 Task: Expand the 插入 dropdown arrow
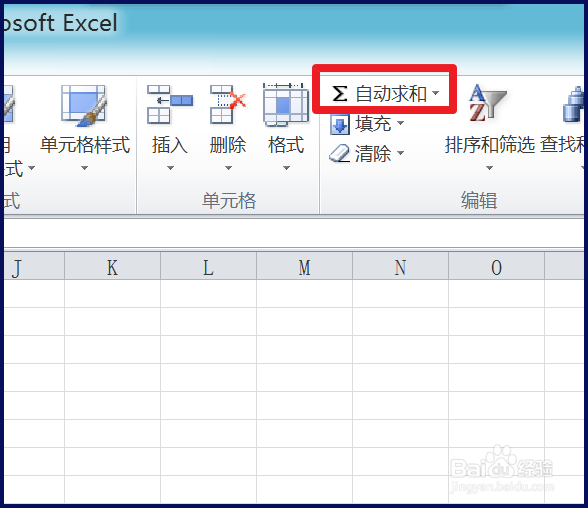pyautogui.click(x=170, y=168)
